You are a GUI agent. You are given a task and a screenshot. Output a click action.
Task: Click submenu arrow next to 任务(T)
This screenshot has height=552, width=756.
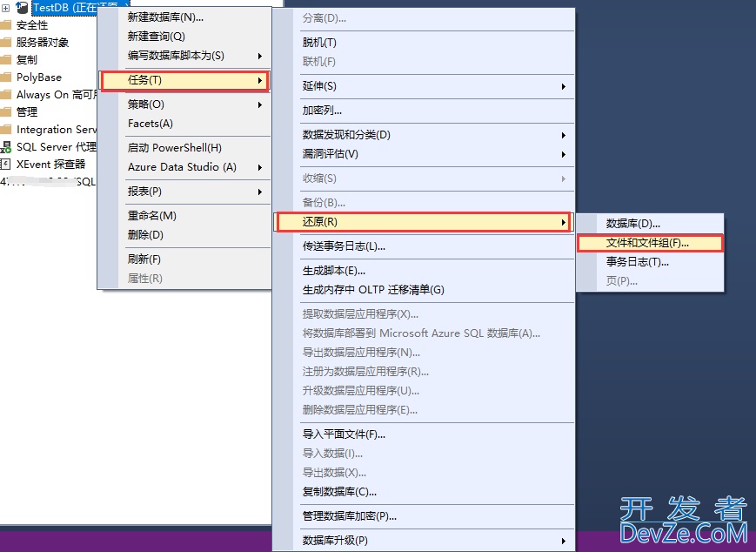(260, 81)
